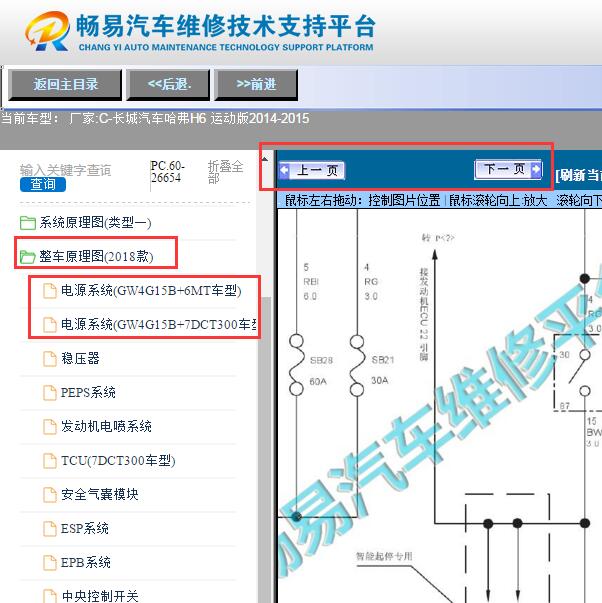
Task: Click the PC.60-26654 text
Action: [168, 172]
